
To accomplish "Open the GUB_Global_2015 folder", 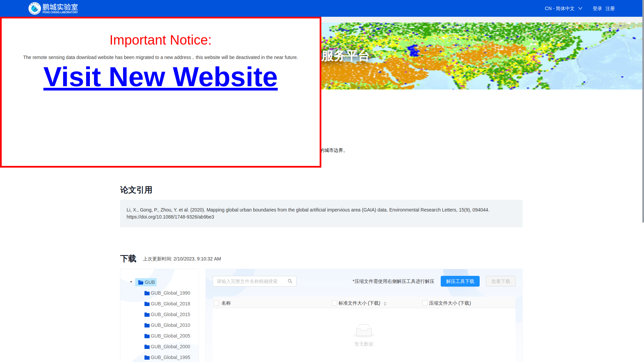I will pos(167,314).
